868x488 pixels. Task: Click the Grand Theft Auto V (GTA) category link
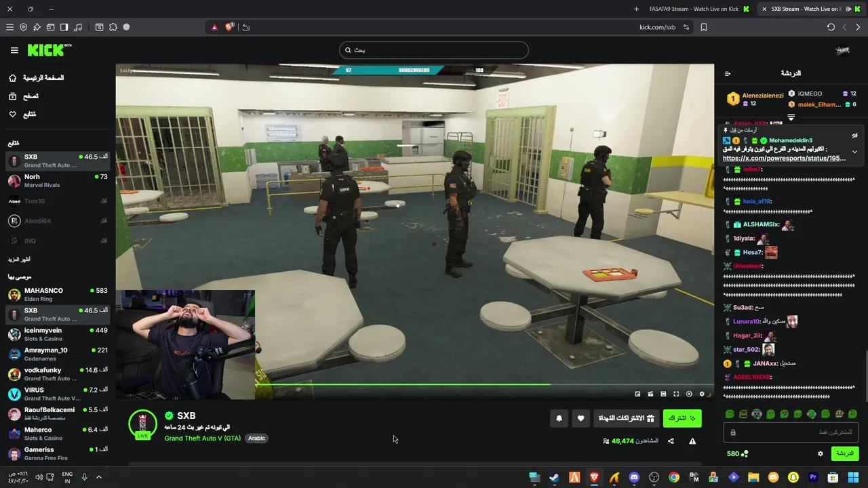[x=202, y=439]
